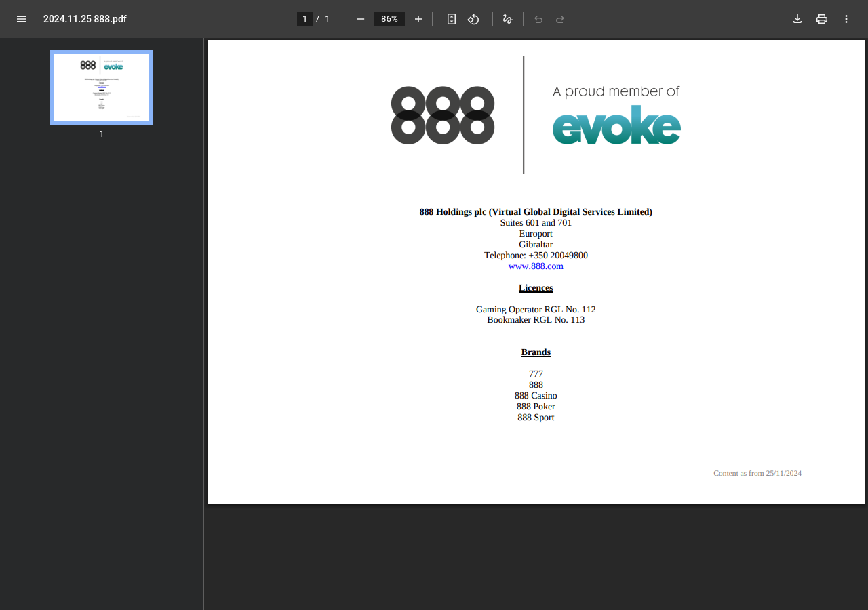This screenshot has width=868, height=610.
Task: Edit the current page number field
Action: (305, 19)
